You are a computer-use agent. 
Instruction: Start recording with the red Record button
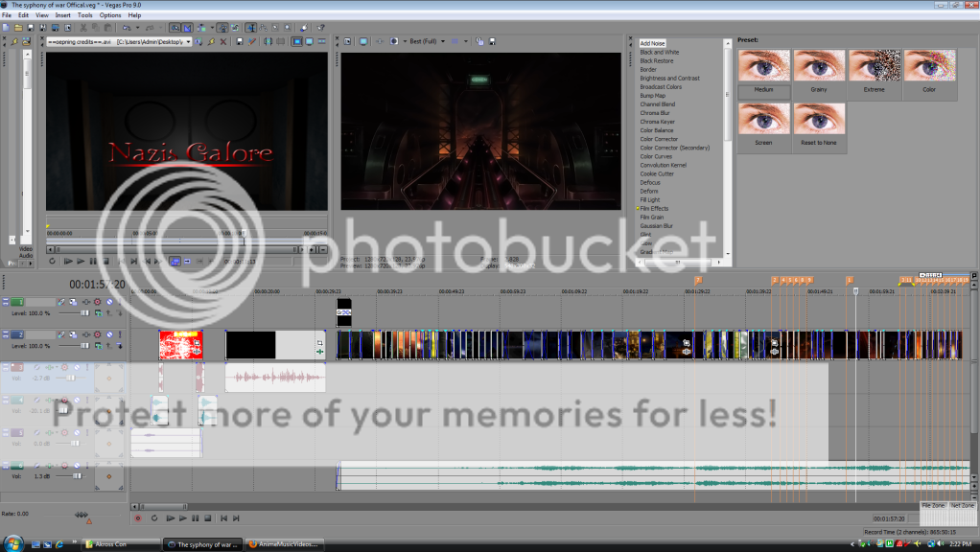tap(138, 518)
